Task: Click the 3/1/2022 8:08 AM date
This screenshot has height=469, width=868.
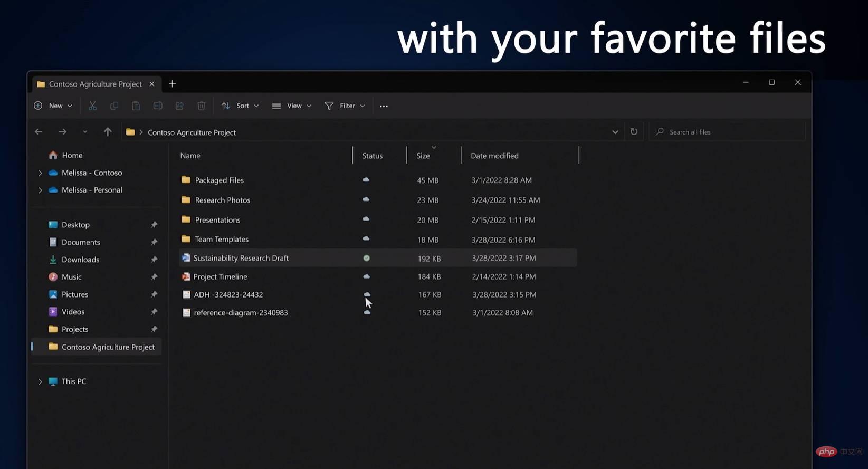Action: (502, 312)
